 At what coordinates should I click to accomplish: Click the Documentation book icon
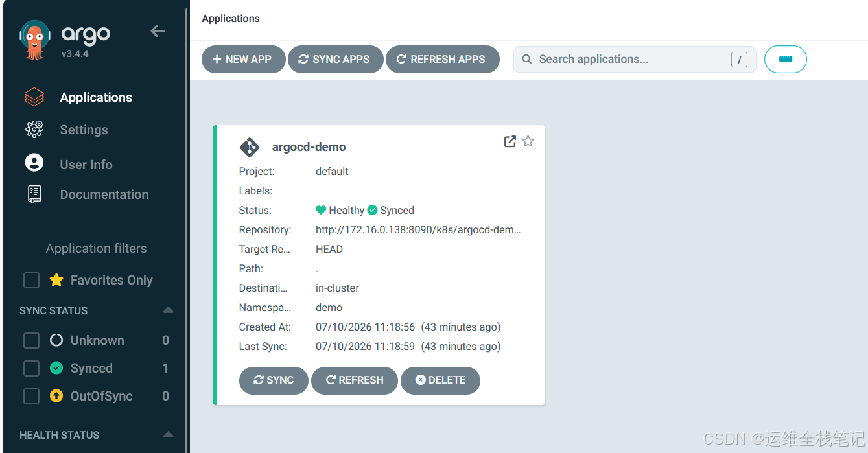tap(34, 194)
